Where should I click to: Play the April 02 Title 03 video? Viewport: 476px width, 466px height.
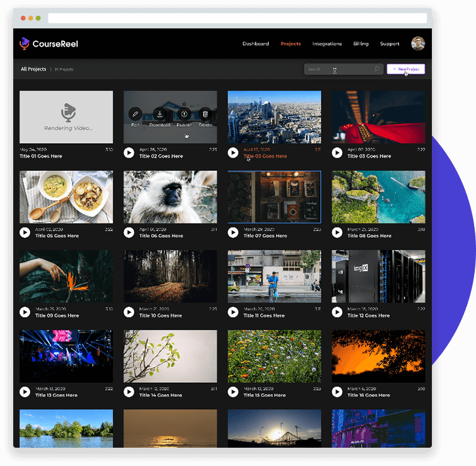(337, 153)
